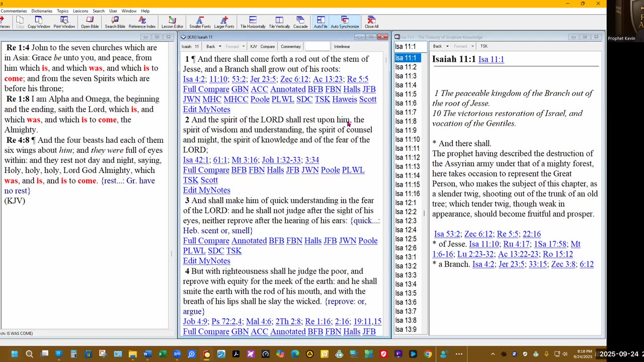The image size is (644, 362).
Task: Open the Jer 23:5 cross-reference link
Action: click(x=263, y=79)
